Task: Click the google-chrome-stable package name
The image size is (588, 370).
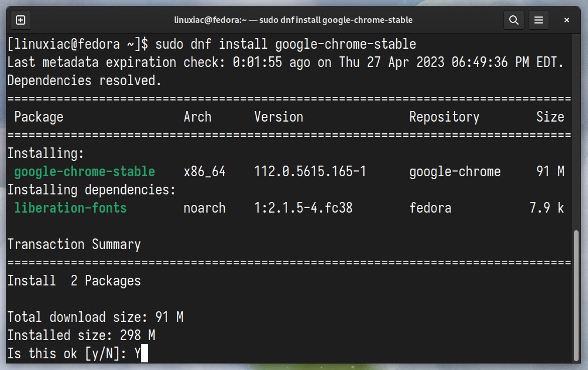Action: click(x=84, y=171)
